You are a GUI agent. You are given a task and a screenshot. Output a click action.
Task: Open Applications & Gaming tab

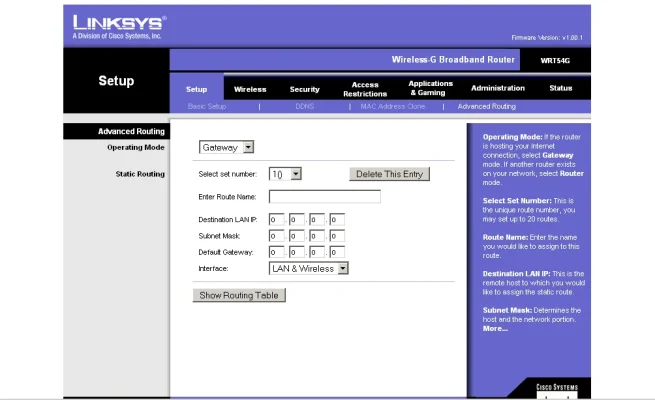tap(430, 89)
